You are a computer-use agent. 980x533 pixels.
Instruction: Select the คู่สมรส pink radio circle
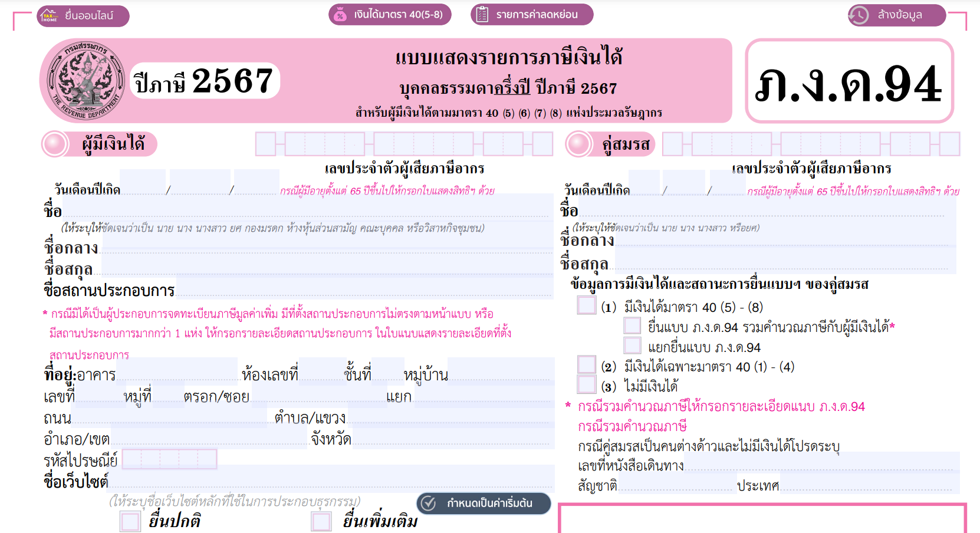click(x=579, y=144)
